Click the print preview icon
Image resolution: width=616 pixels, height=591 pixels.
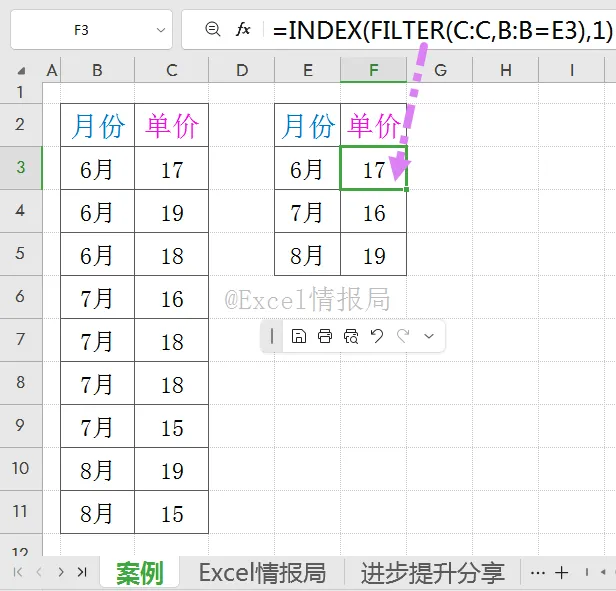click(351, 336)
